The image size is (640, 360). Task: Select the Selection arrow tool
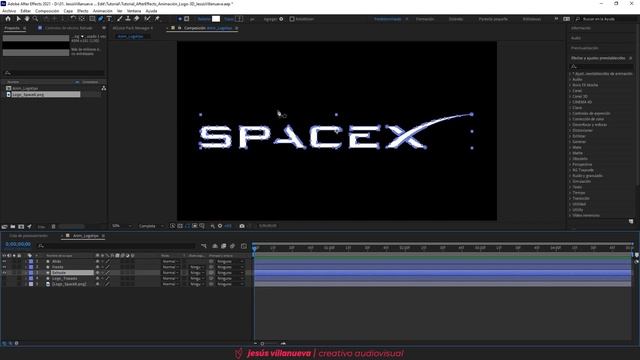pyautogui.click(x=18, y=19)
